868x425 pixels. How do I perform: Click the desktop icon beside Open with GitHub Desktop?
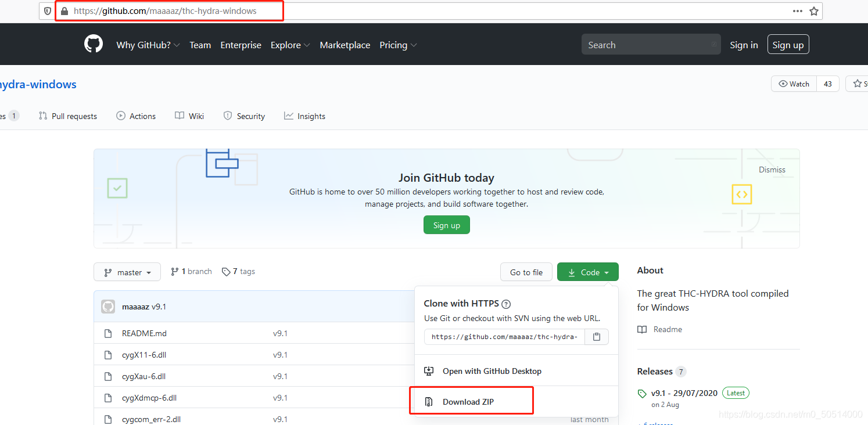429,371
